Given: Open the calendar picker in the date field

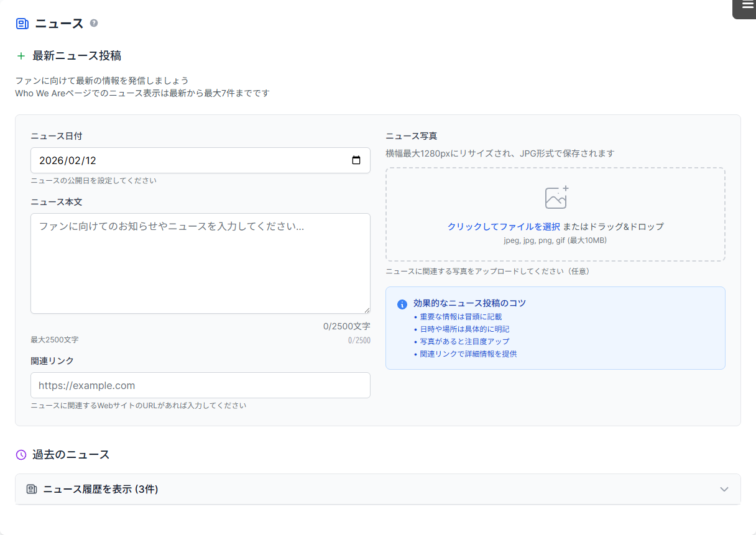Looking at the screenshot, I should click(x=356, y=160).
